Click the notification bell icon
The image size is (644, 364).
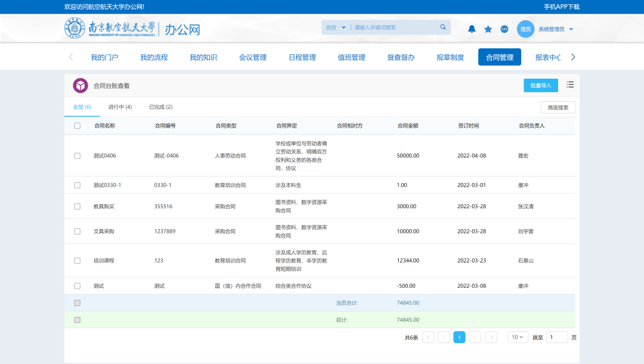pos(472,29)
